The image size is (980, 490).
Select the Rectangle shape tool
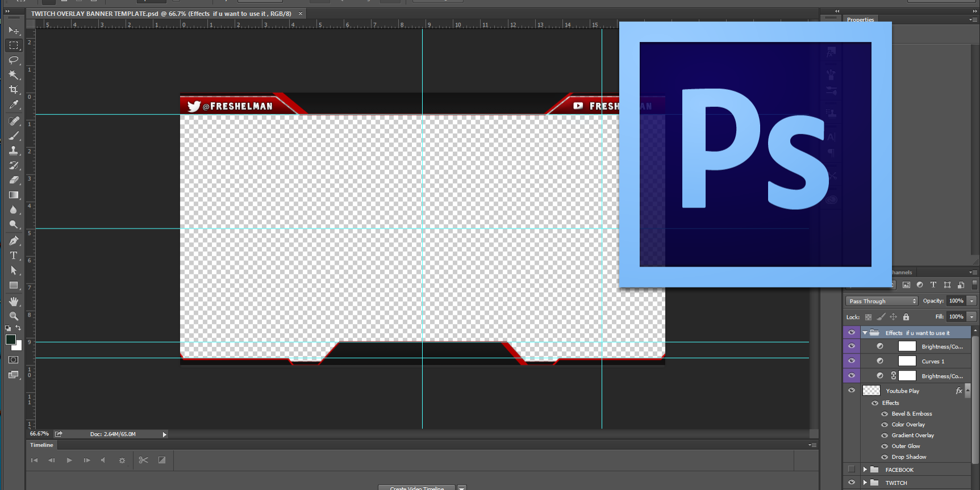tap(14, 285)
